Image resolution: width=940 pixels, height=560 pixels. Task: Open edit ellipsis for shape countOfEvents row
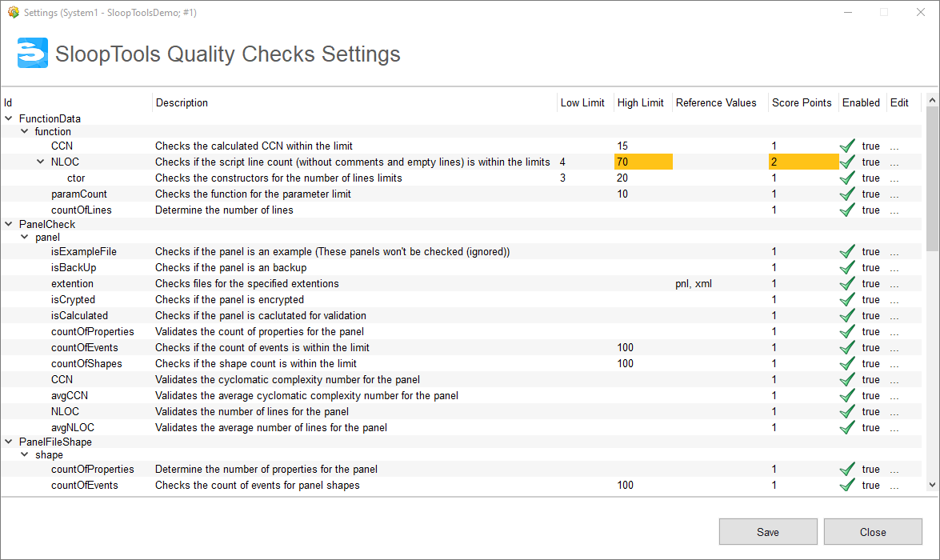point(894,486)
